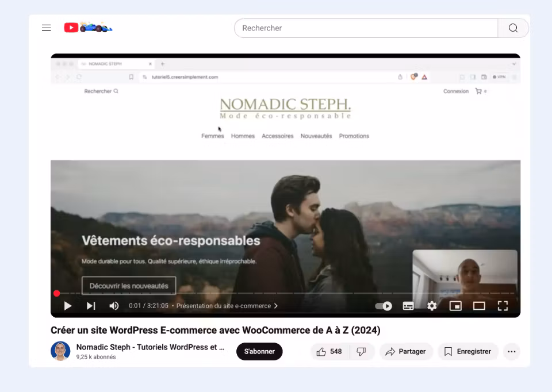Enter full screen mode
552x392 pixels.
(x=503, y=306)
